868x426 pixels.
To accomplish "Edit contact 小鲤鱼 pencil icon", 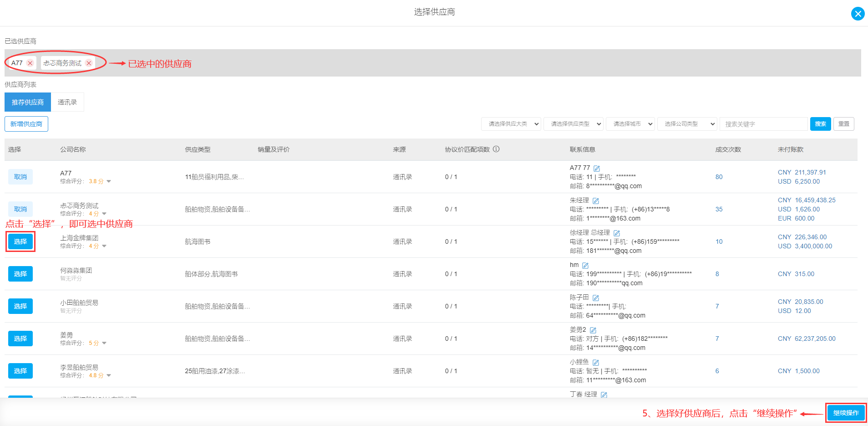I will pos(596,362).
